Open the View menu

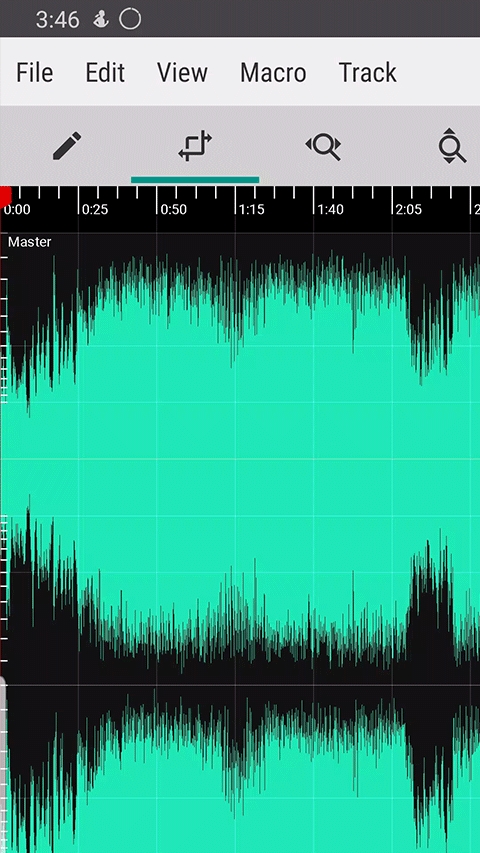(x=182, y=72)
